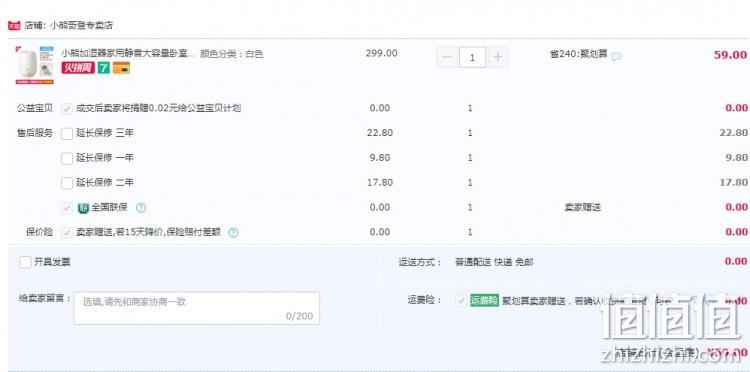The width and height of the screenshot is (750, 372).
Task: Increase quantity with the plus button
Action: point(497,57)
